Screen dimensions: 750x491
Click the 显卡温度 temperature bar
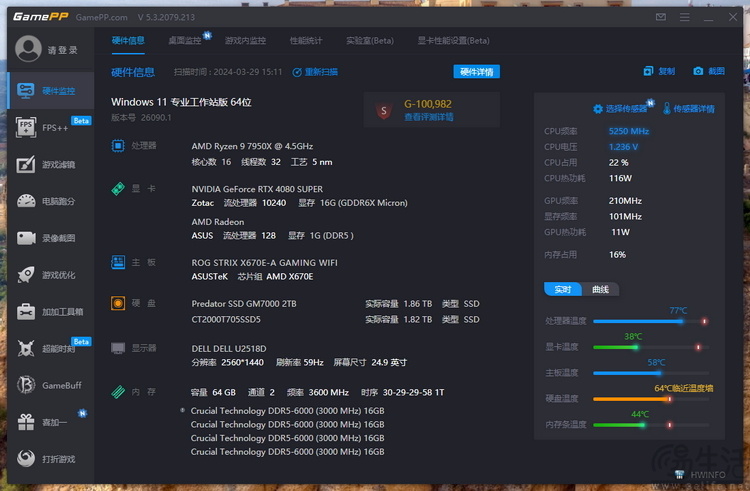point(651,347)
